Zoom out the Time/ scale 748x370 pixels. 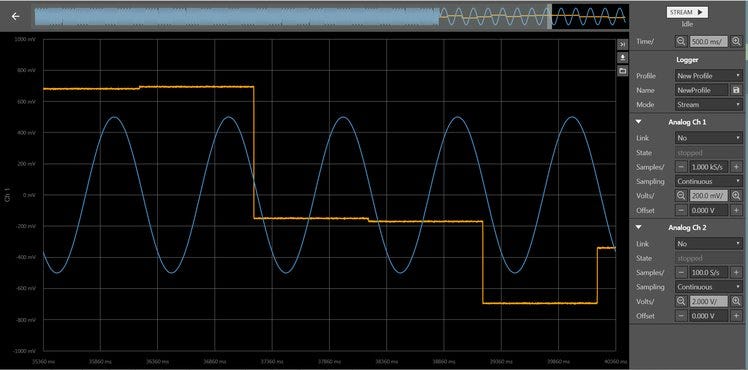coord(681,41)
